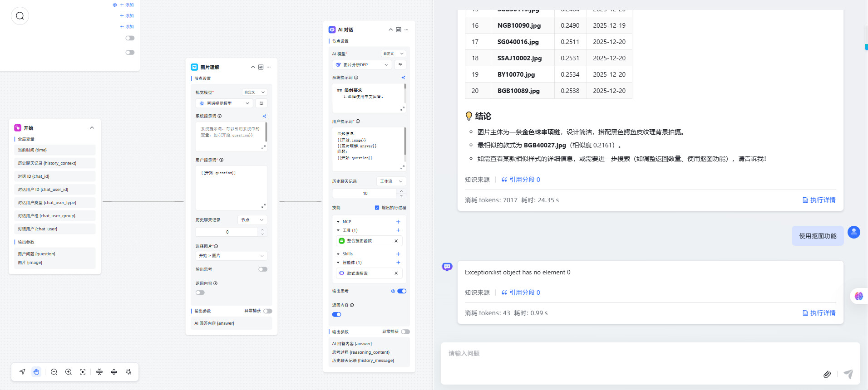
Task: Click the 使用抠图功能 user message bubble
Action: point(818,236)
